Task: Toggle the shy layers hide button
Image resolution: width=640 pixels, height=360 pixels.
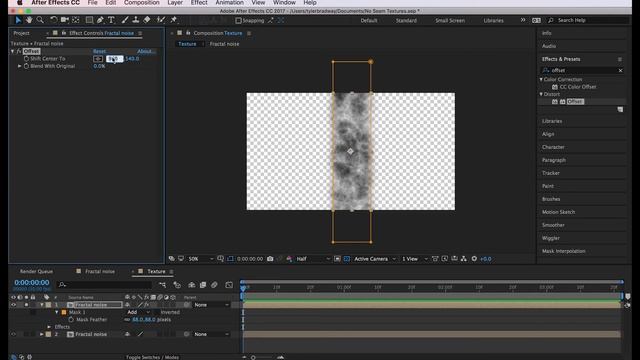Action: pos(191,285)
